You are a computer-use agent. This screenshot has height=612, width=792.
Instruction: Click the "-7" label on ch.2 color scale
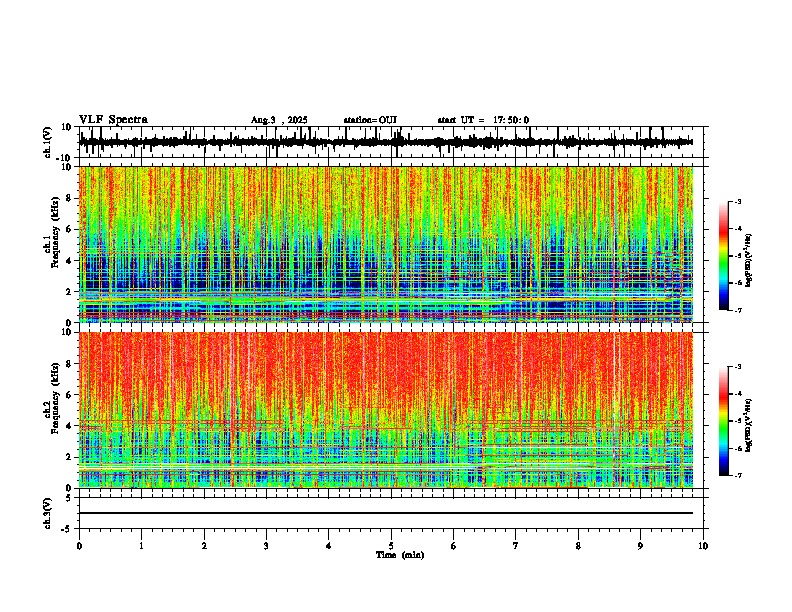click(737, 476)
